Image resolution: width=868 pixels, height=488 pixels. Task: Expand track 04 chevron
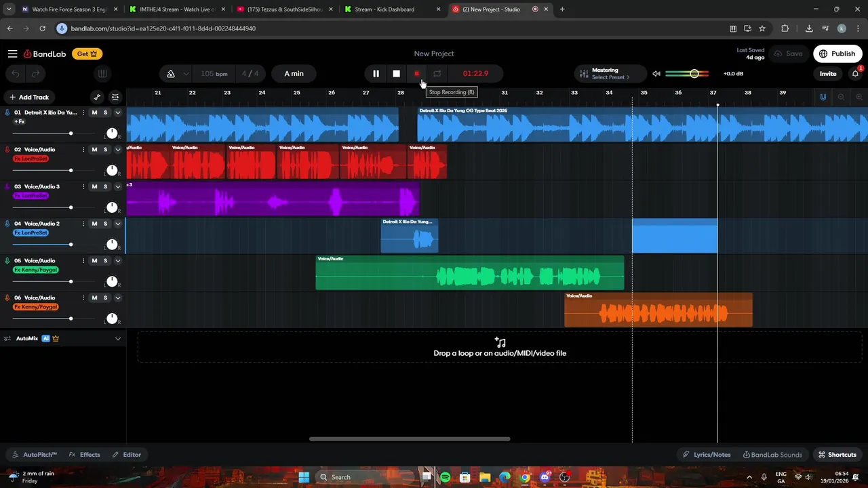117,224
